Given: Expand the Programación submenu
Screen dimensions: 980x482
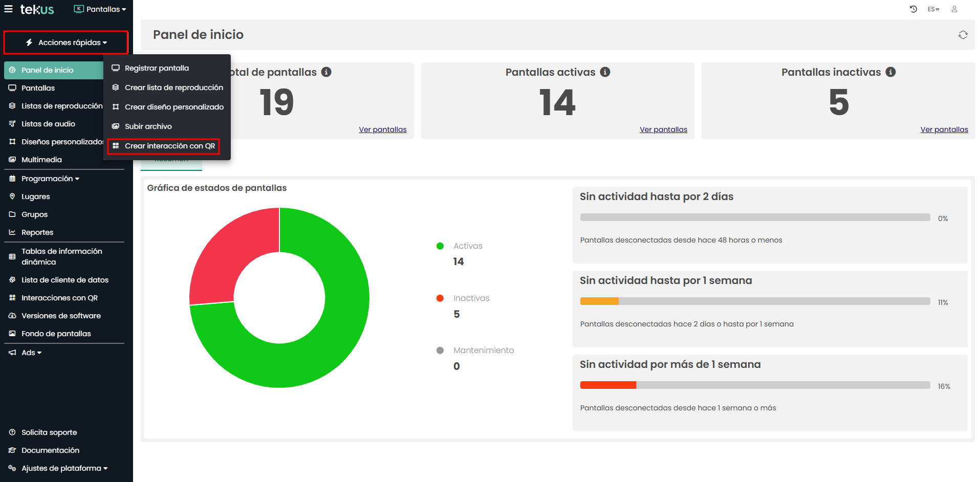Looking at the screenshot, I should (50, 179).
